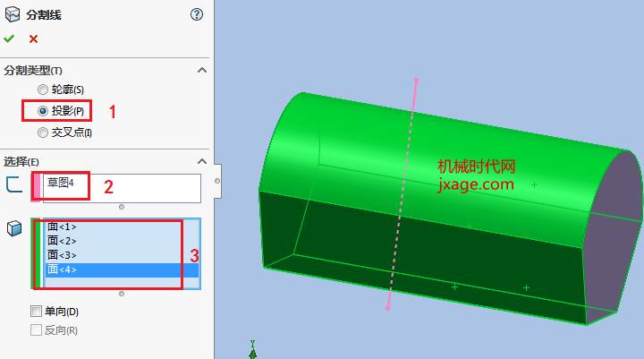
Task: Toggle the 反向(R) checkbox
Action: coord(36,329)
